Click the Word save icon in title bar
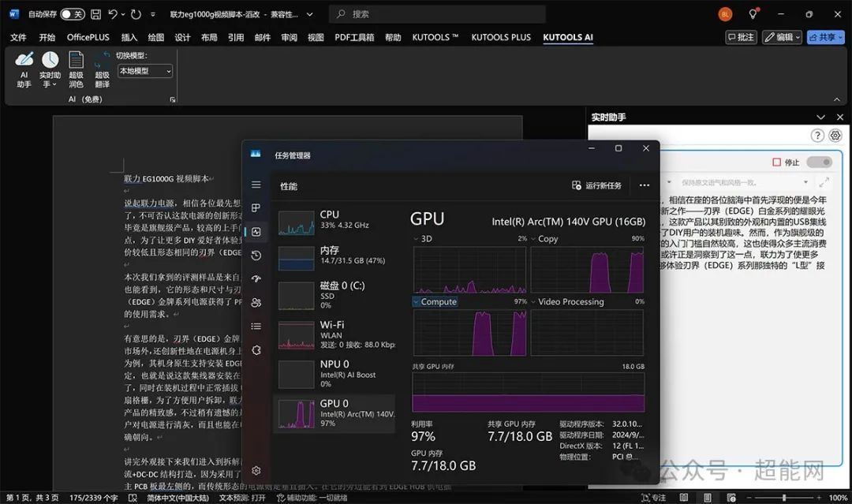 point(95,14)
